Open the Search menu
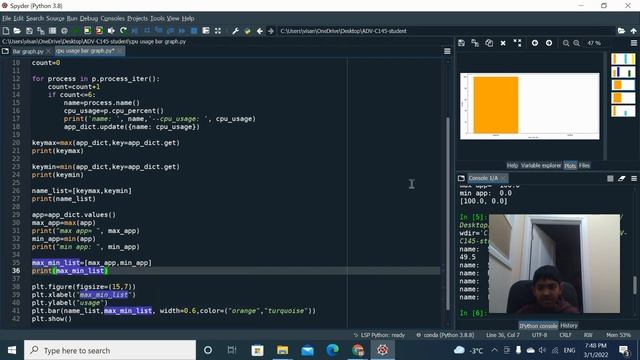This screenshot has width=640, height=360. 35,18
